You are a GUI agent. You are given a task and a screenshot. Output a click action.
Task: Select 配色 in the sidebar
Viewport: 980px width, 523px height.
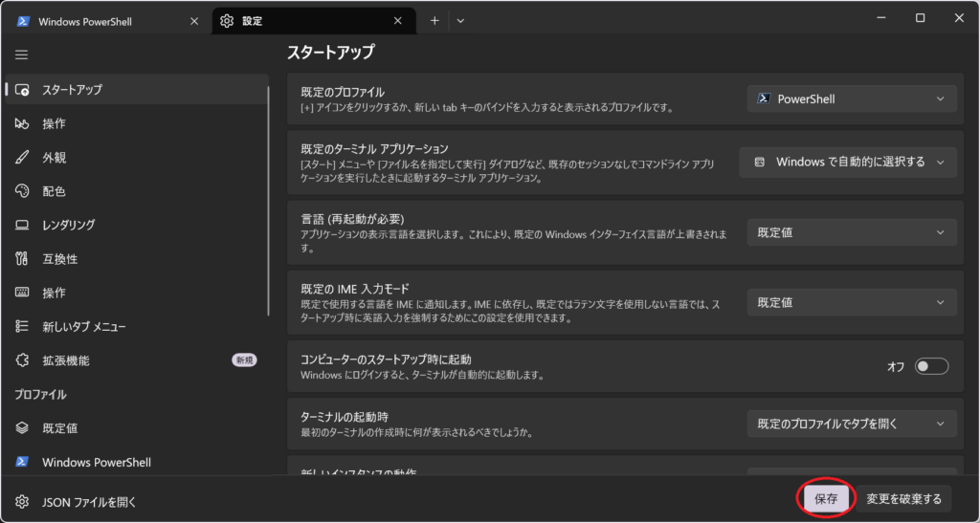pos(136,191)
